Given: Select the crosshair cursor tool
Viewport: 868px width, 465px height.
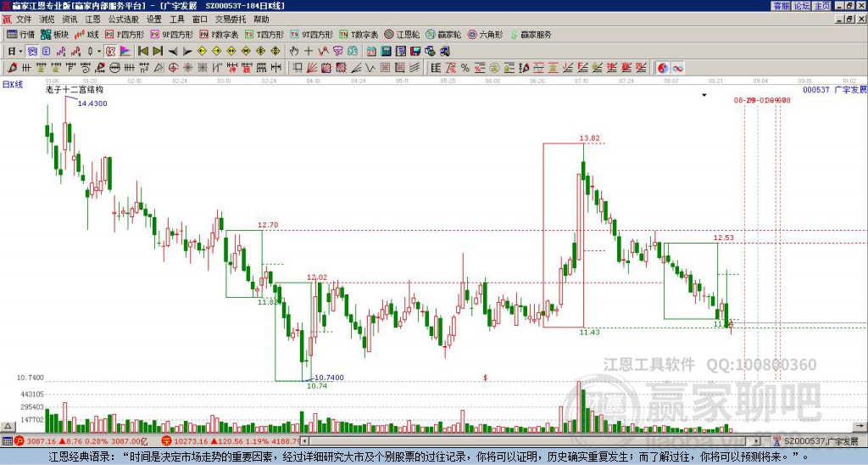Looking at the screenshot, I should coord(309,52).
